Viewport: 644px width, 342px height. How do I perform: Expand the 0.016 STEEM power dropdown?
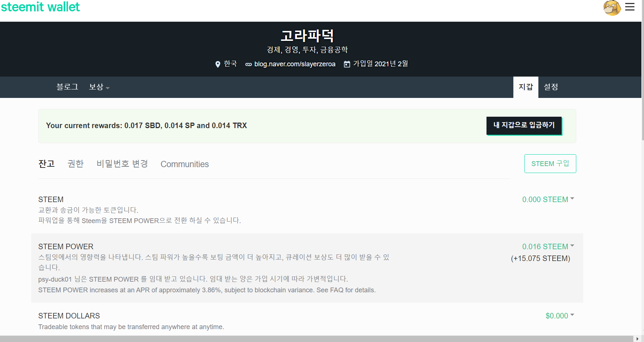coord(548,247)
